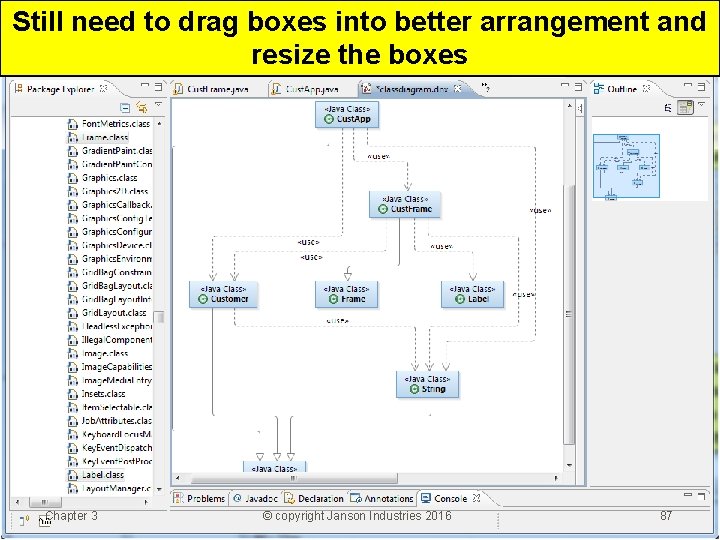Select GridLayout.class in Package Explorer
720x540 pixels.
pyautogui.click(x=107, y=313)
